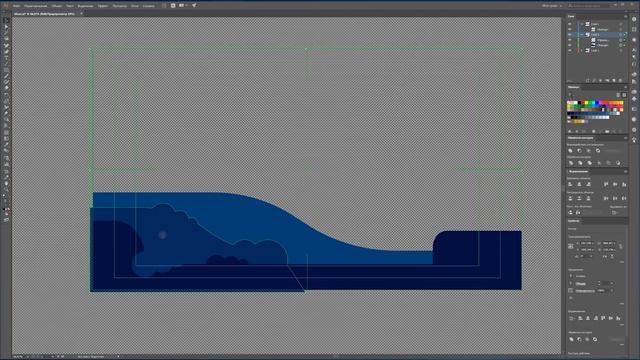Show more Transform options (three dots)
The width and height of the screenshot is (640, 360).
622,262
